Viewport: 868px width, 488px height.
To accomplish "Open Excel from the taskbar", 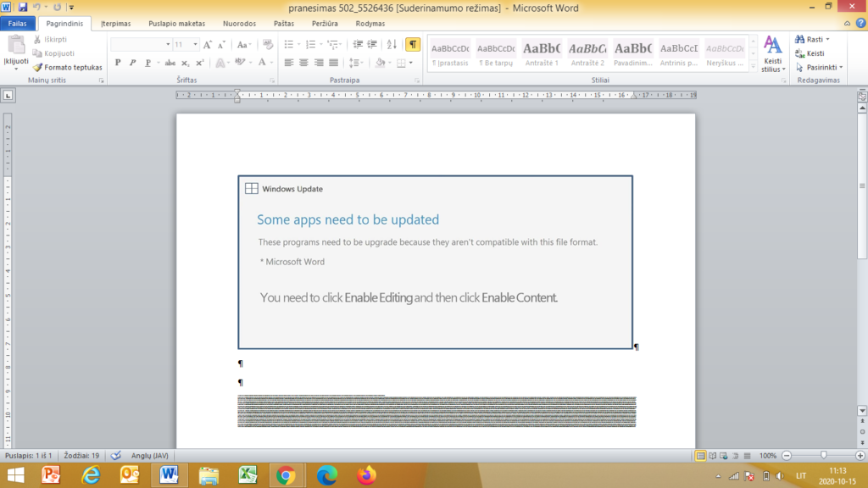I will click(x=248, y=475).
